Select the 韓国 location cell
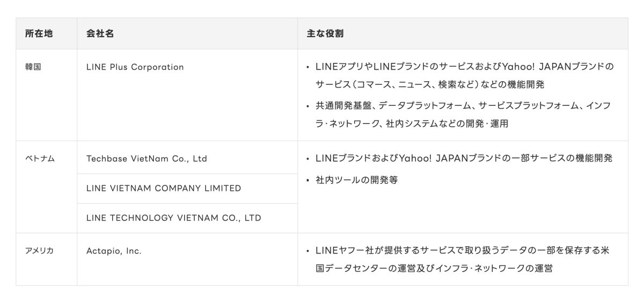Image resolution: width=644 pixels, height=301 pixels. click(33, 67)
